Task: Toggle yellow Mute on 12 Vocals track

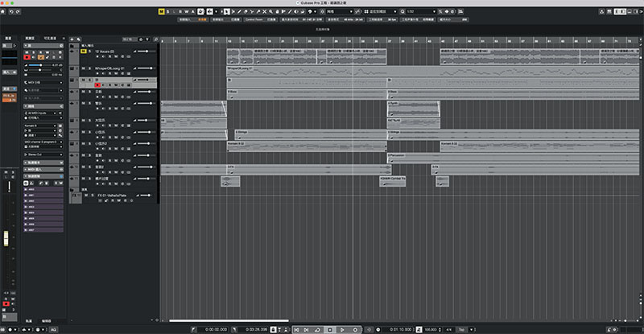Action: tap(84, 52)
